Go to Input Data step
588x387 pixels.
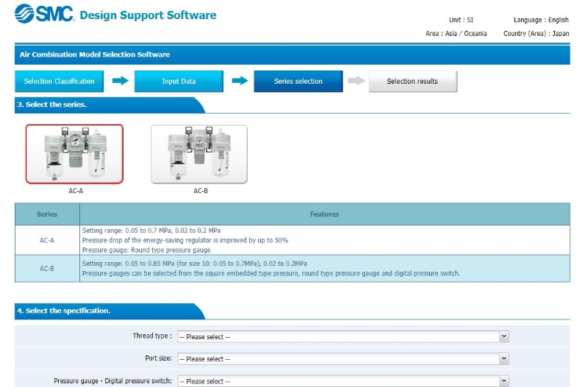[179, 82]
